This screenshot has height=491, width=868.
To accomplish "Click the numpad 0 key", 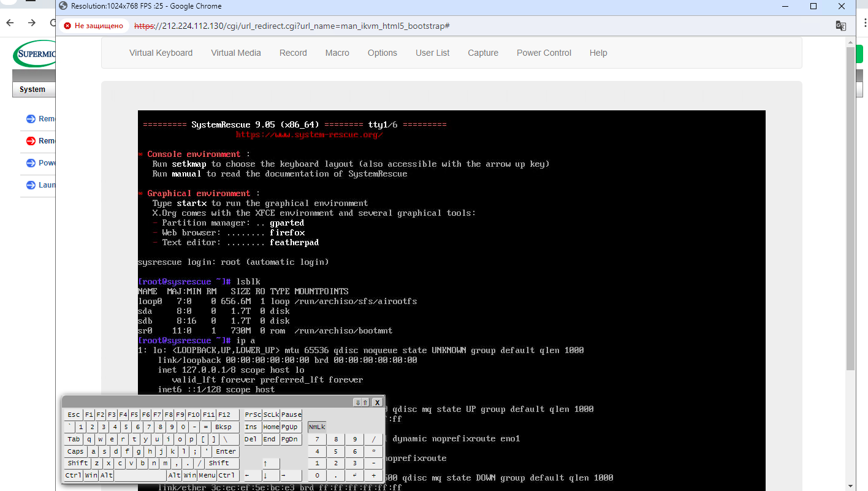I will [x=317, y=476].
